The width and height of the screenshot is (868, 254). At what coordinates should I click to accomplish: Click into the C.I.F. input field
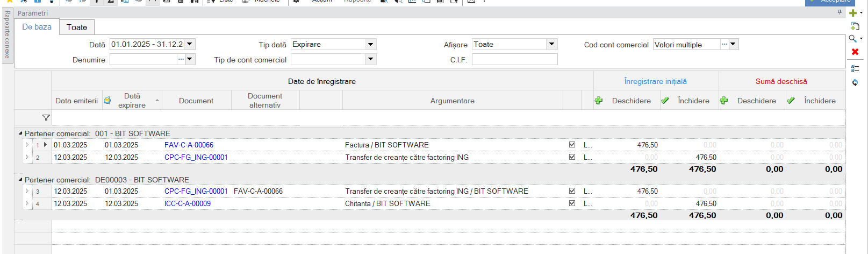coord(514,59)
